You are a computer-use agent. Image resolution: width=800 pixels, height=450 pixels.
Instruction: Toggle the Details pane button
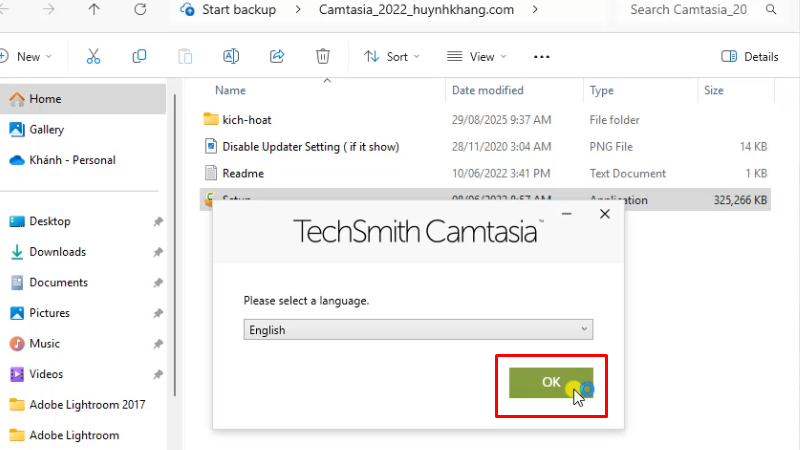point(749,57)
